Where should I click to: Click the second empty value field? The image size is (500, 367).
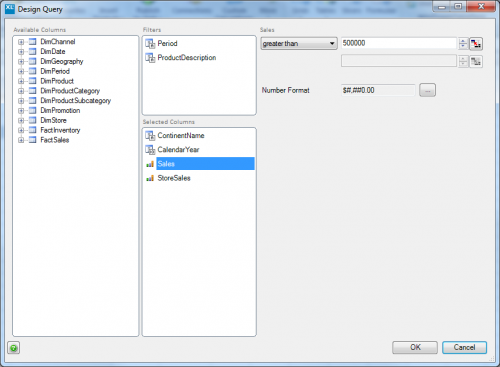click(x=399, y=61)
